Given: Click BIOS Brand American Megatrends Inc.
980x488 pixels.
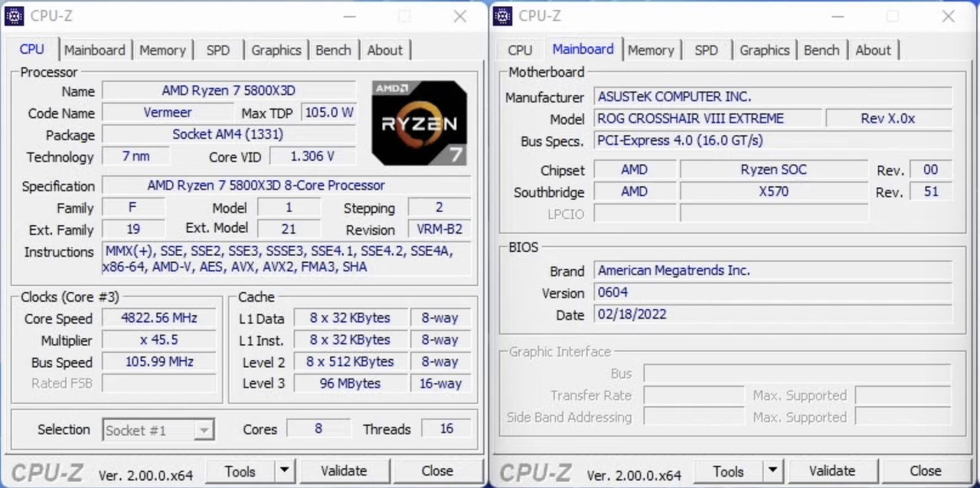Looking at the screenshot, I should [773, 270].
